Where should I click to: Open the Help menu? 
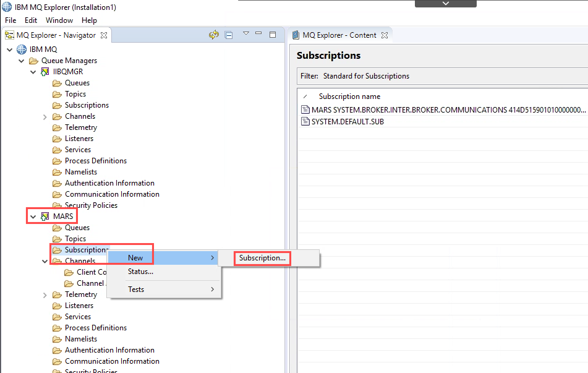click(x=89, y=20)
